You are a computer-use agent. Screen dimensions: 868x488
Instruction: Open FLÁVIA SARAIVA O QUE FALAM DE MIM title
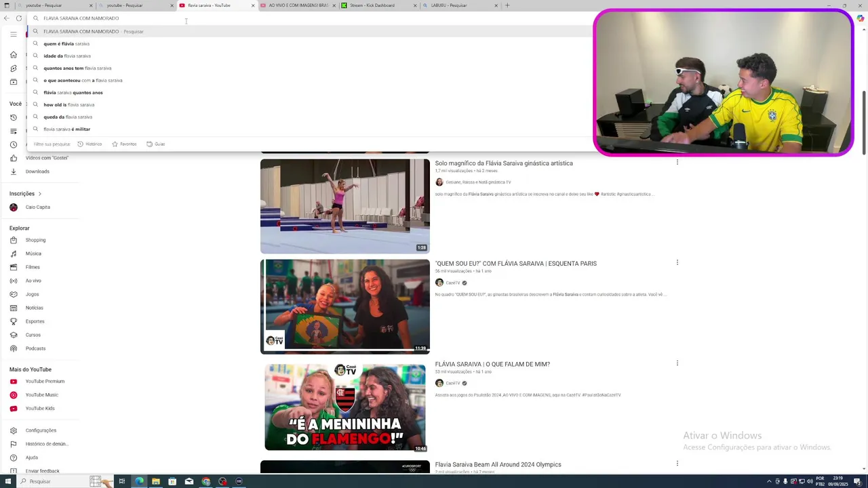pos(492,364)
